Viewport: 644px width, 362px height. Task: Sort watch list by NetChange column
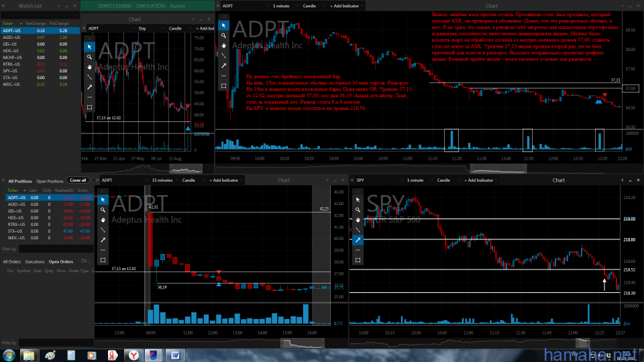click(36, 23)
